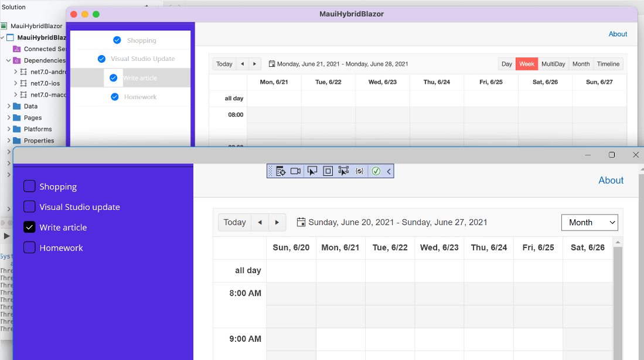Toggle Homework check circle in Mac window
Image resolution: width=644 pixels, height=360 pixels.
[x=115, y=97]
